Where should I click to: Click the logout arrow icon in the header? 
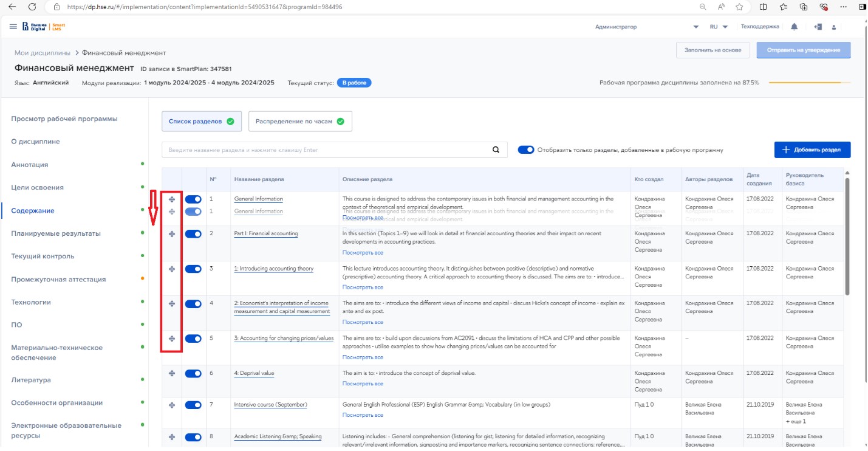[x=818, y=27]
